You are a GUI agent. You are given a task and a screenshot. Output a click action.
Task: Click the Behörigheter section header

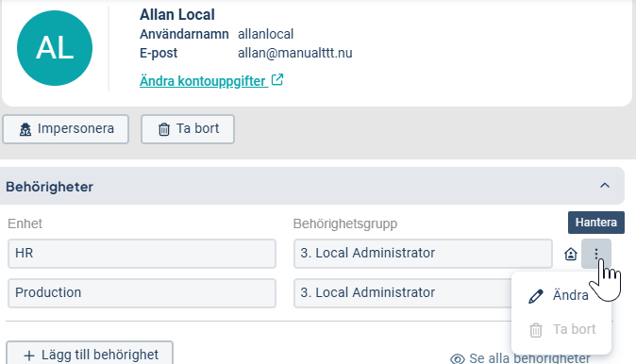tap(312, 186)
